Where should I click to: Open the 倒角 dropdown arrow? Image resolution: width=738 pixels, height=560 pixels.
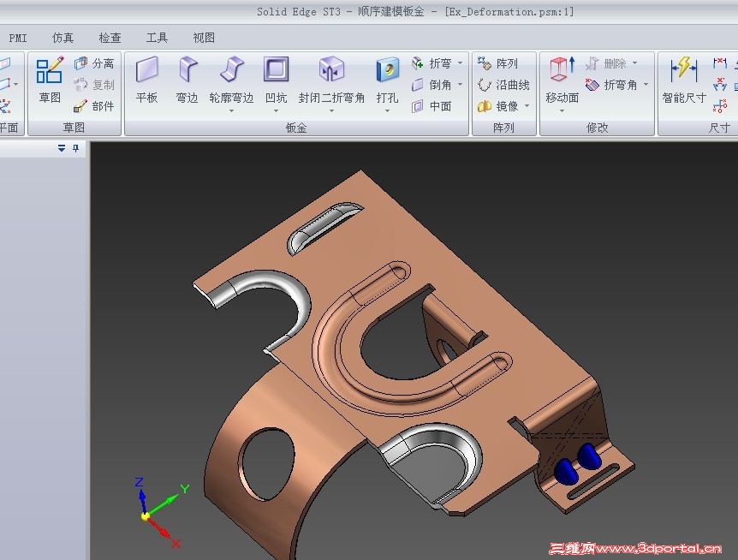pyautogui.click(x=460, y=85)
